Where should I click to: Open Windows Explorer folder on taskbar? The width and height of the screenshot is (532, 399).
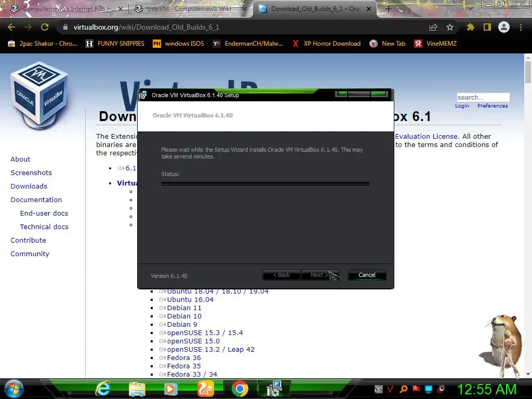(x=137, y=389)
